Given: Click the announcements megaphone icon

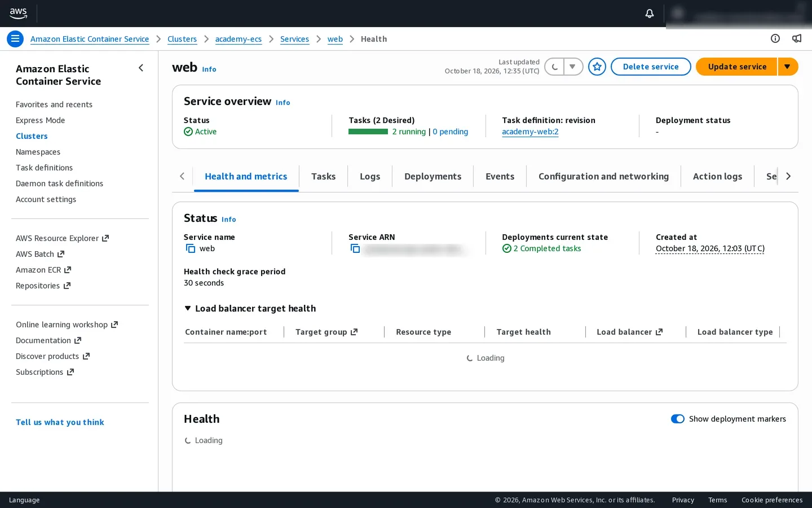Looking at the screenshot, I should pos(797,38).
